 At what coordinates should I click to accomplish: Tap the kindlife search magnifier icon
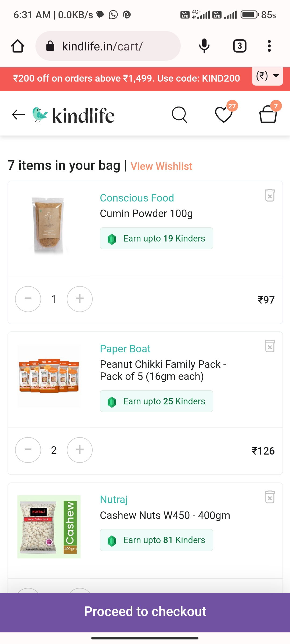click(x=179, y=115)
